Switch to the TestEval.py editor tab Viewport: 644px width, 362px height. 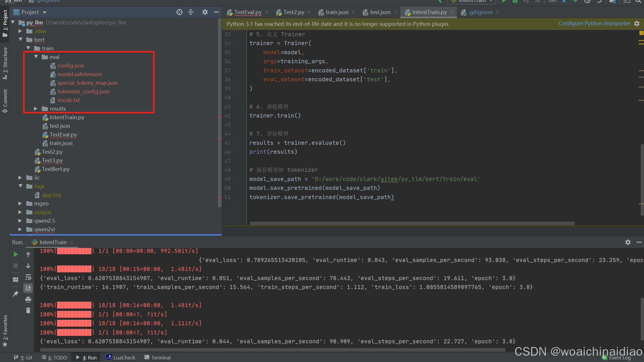coord(247,12)
